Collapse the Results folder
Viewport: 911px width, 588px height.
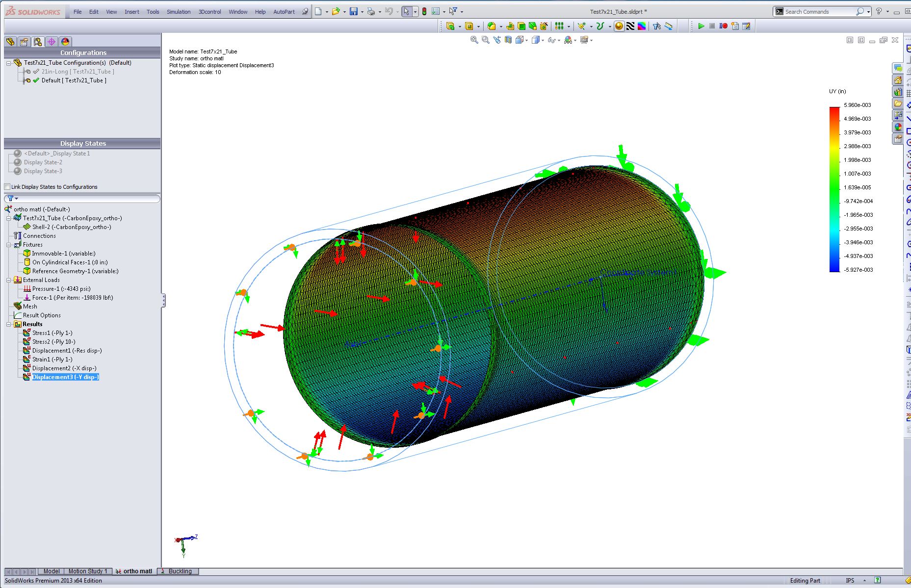point(8,324)
